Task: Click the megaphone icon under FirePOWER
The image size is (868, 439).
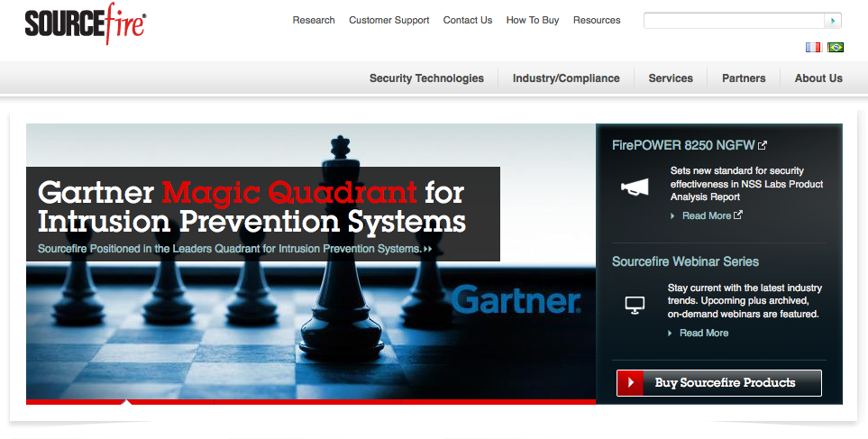Action: click(x=635, y=187)
